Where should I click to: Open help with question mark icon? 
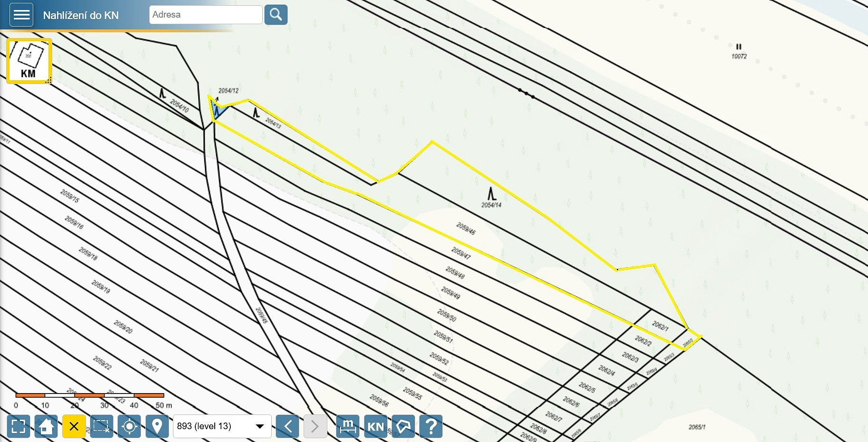[431, 426]
